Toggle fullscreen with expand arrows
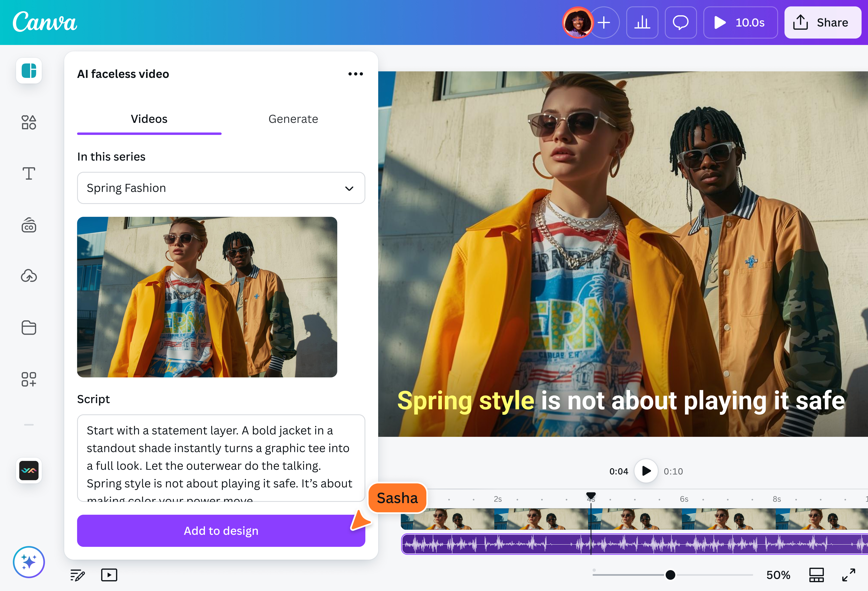 pos(849,575)
